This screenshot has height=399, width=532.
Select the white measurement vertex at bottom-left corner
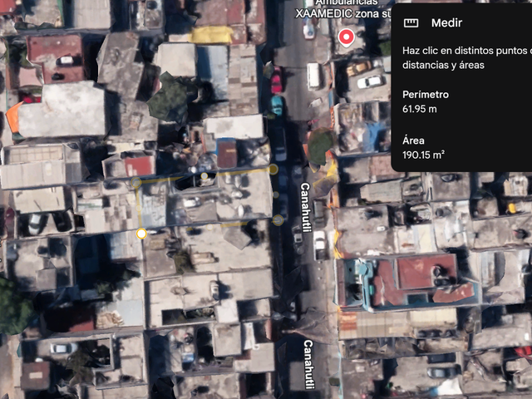tap(141, 234)
